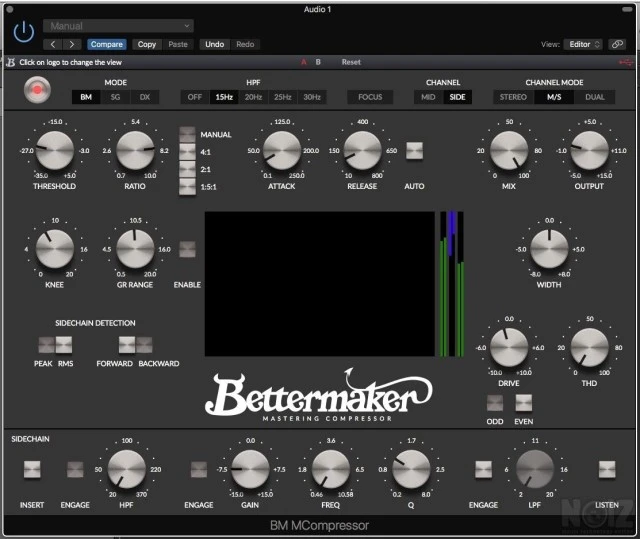The width and height of the screenshot is (640, 539).
Task: Select FORWARD detection switch
Action: (x=127, y=345)
